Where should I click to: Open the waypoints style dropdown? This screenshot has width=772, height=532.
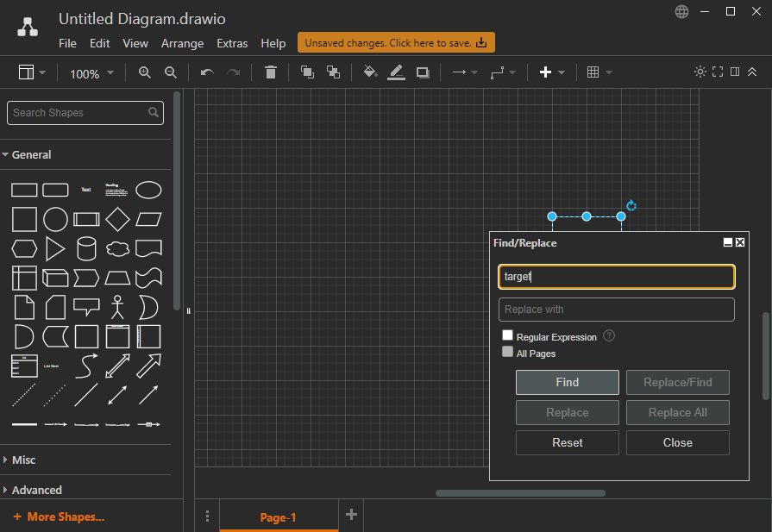click(x=503, y=72)
